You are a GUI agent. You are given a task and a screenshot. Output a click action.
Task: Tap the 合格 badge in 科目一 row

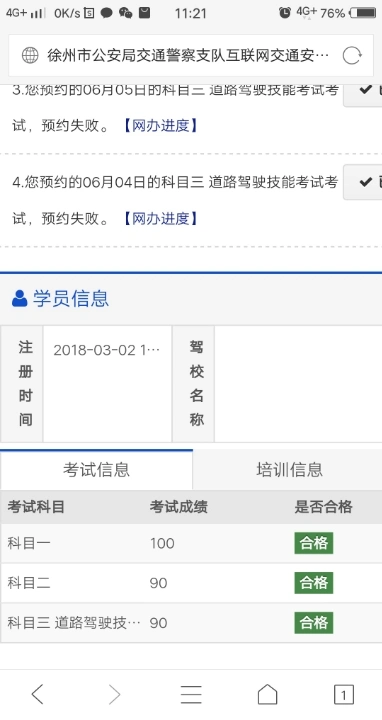(x=314, y=543)
